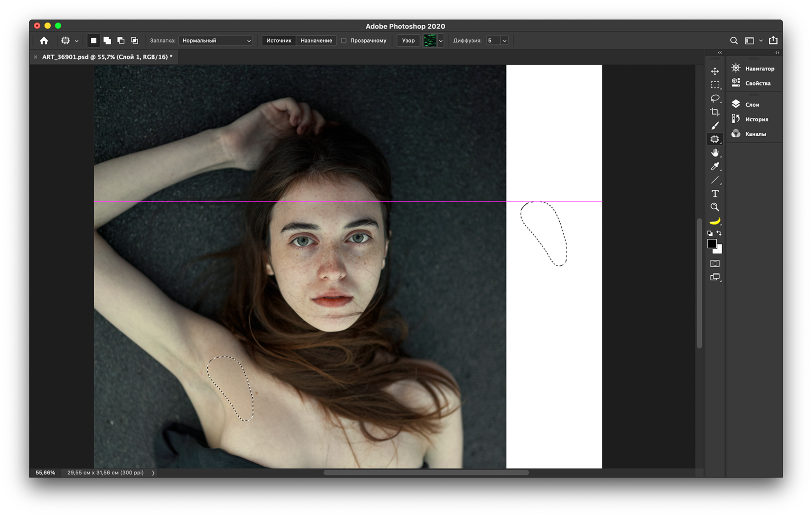Select the Brush tool
Viewport: 812px width, 516px height.
click(715, 126)
